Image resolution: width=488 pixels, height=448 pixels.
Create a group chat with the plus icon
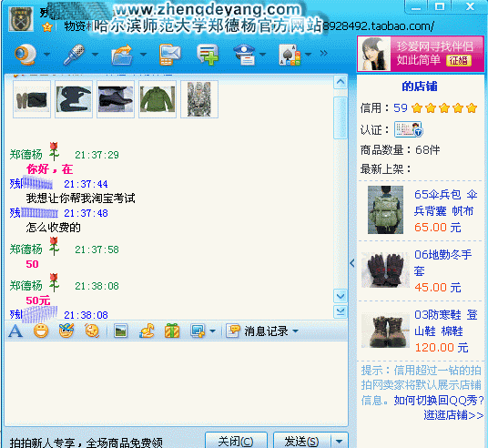pyautogui.click(x=208, y=55)
